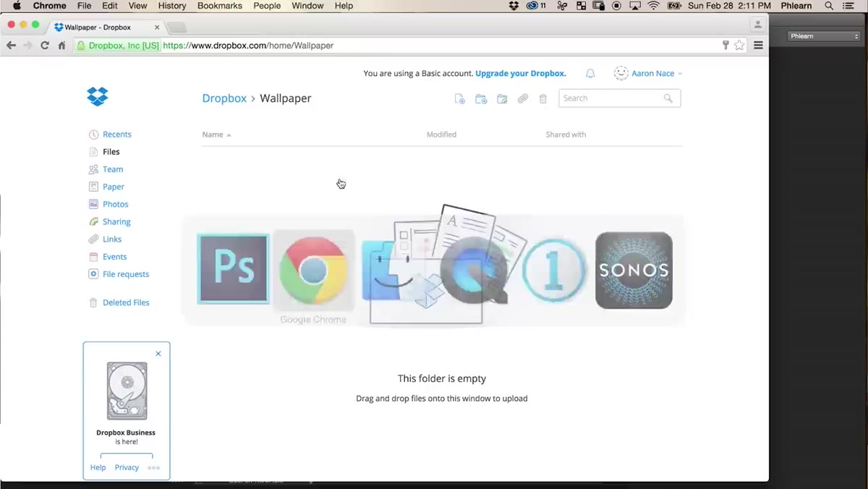This screenshot has height=489, width=868.
Task: Click the Chrome profile person icon
Action: (x=757, y=25)
